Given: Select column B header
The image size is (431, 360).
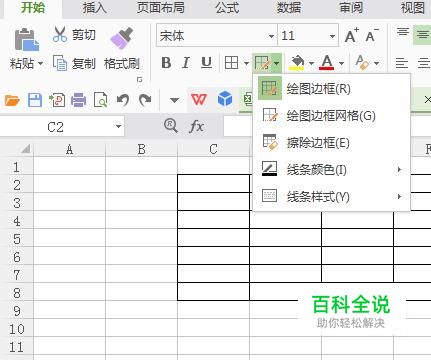Looking at the screenshot, I should (141, 149).
